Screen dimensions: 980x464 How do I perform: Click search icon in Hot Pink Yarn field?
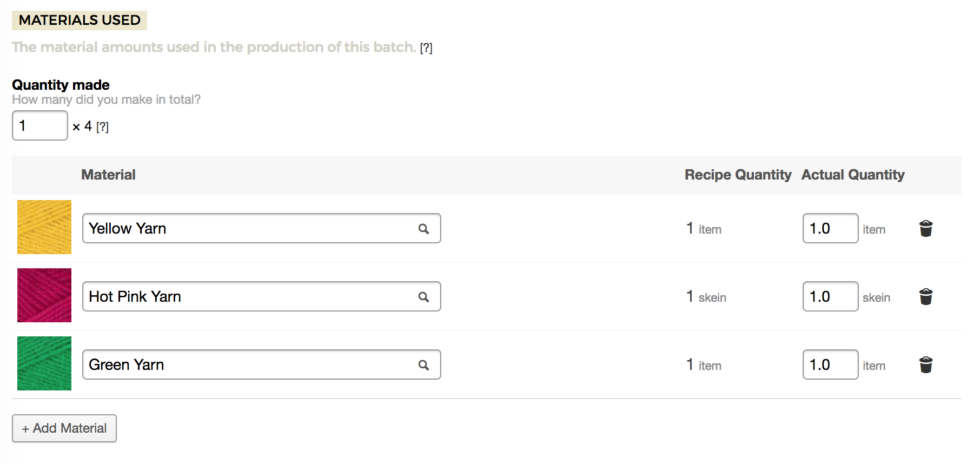[423, 297]
